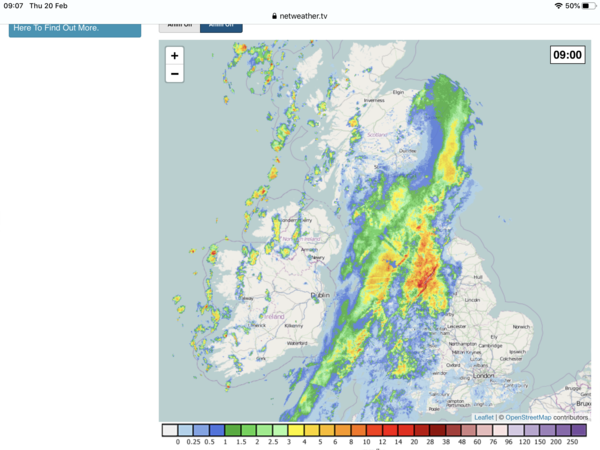The width and height of the screenshot is (600, 450).
Task: Tap the Dundee label on the map
Action: pos(407,151)
